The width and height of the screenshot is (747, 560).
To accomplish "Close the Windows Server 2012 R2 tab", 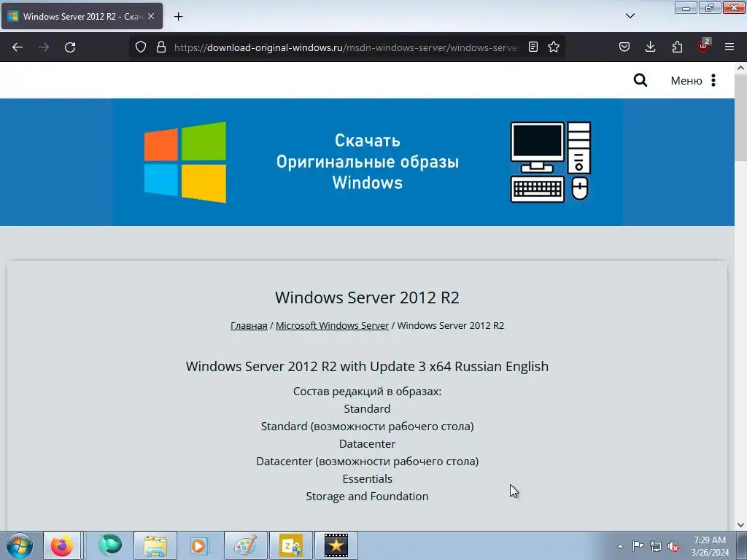I will pos(151,16).
